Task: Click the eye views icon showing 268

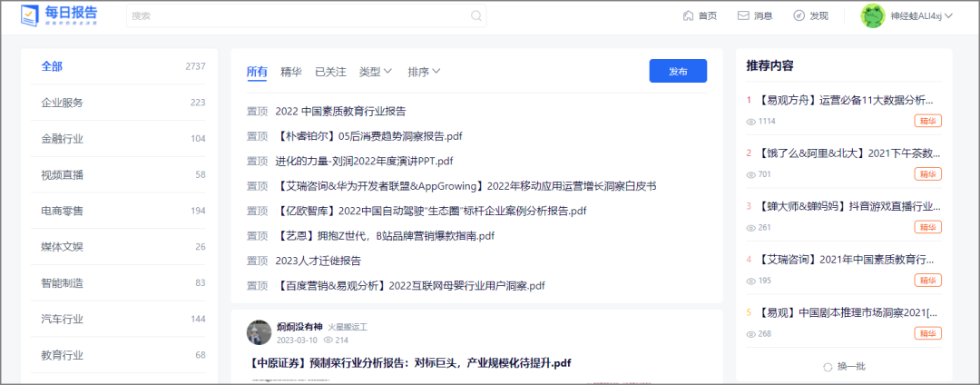Action: (x=751, y=334)
